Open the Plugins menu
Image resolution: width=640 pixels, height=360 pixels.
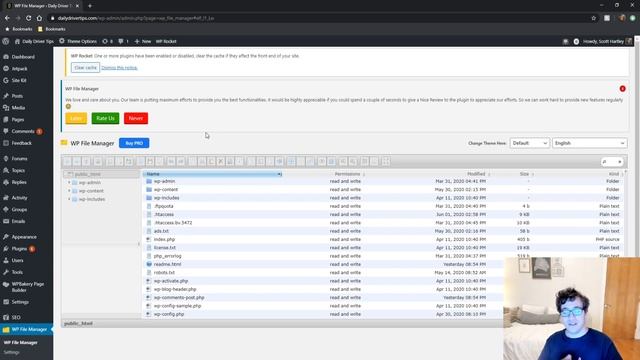pos(19,249)
